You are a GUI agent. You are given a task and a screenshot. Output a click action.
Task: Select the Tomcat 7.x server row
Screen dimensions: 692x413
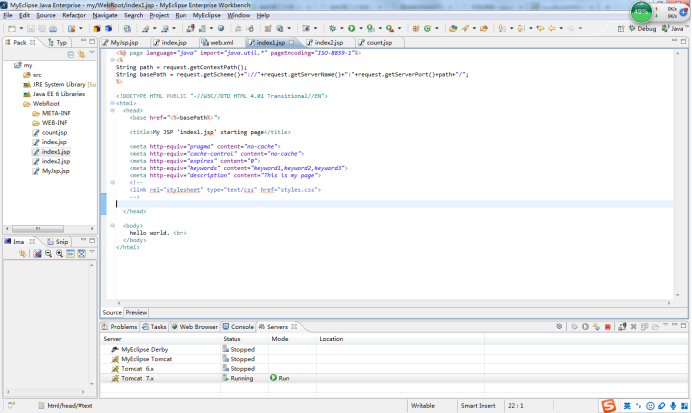394,378
